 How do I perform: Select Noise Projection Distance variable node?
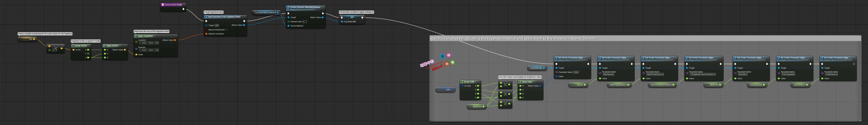pyautogui.click(x=662, y=85)
